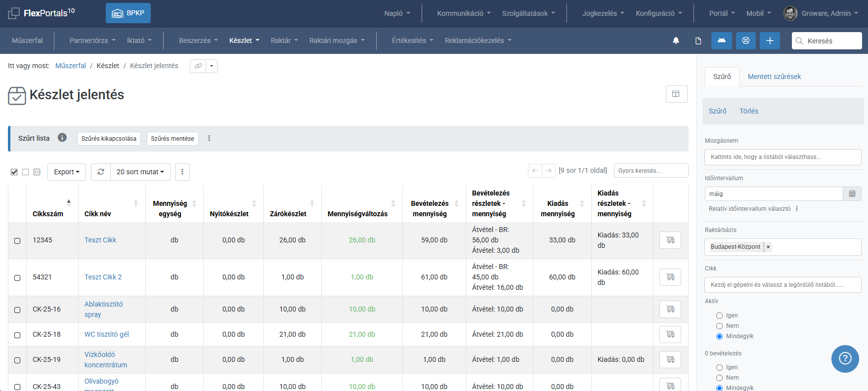Click the FlexPortals logo icon
Image resolution: width=868 pixels, height=391 pixels.
(14, 13)
